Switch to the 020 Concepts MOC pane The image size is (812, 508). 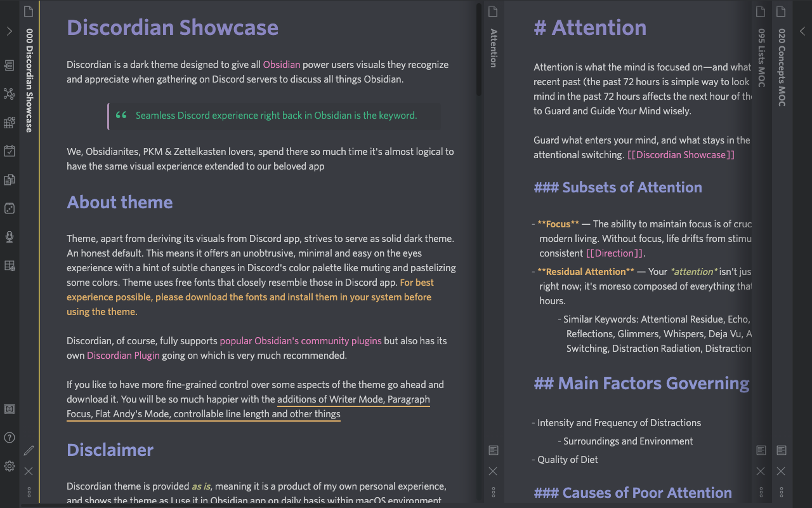click(x=782, y=67)
